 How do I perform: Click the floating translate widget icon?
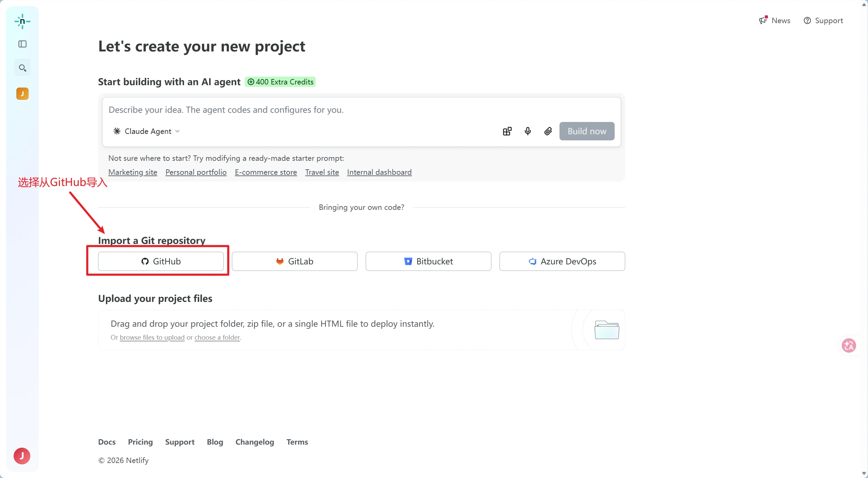849,345
